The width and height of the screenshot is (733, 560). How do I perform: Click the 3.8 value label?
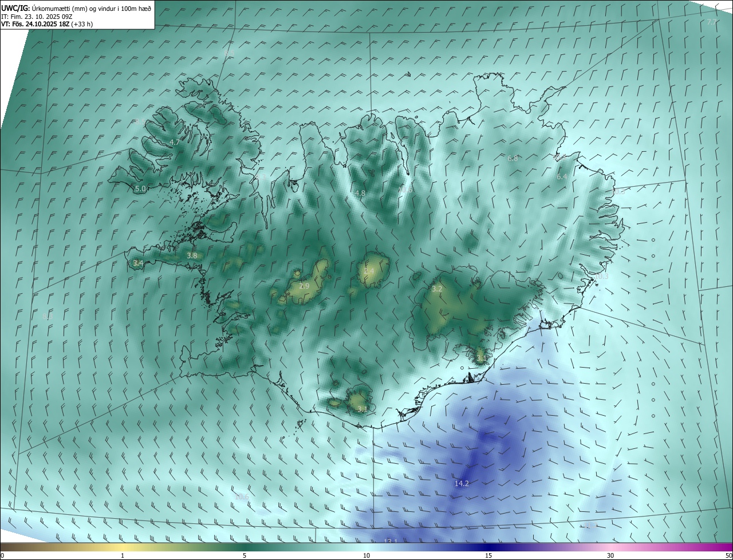(192, 255)
